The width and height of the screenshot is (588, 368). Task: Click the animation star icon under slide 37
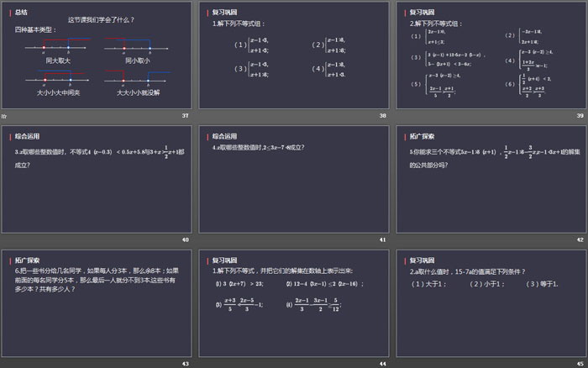(x=4, y=116)
